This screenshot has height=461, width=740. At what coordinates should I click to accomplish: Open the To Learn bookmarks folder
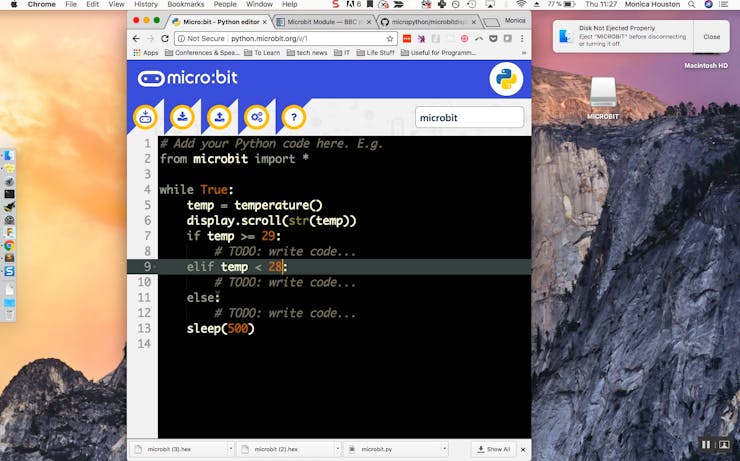coord(262,53)
